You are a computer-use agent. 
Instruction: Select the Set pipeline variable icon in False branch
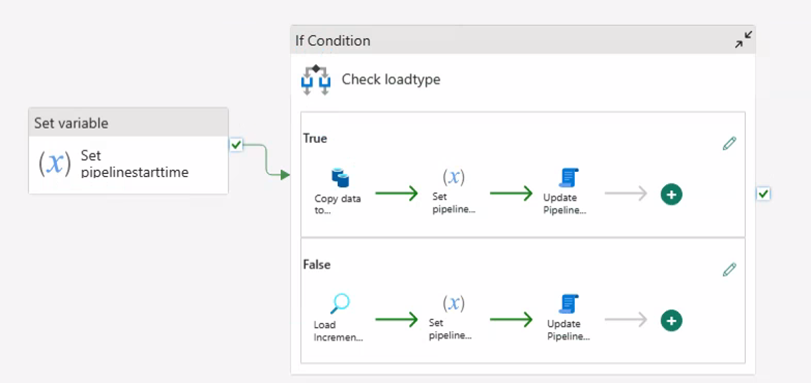[454, 303]
